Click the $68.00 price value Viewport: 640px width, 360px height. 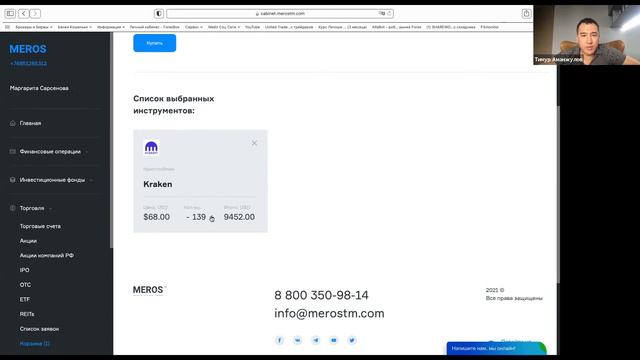157,217
